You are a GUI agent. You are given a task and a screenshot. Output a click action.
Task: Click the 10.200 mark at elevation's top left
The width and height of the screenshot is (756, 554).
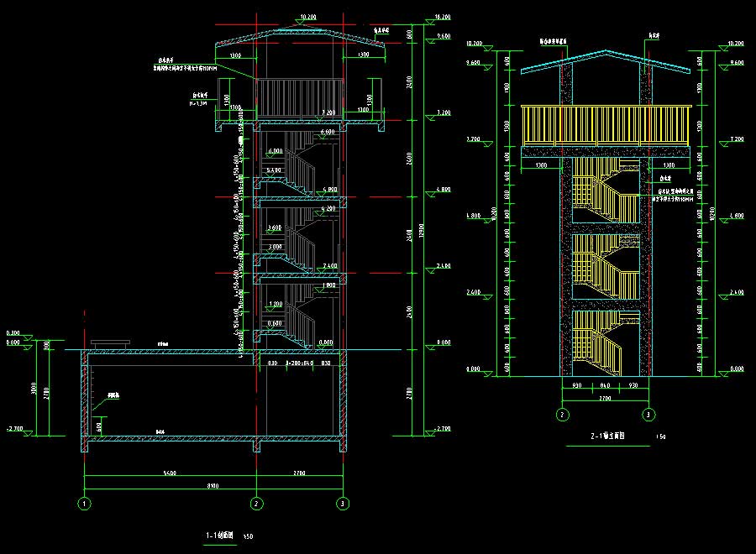click(x=475, y=44)
